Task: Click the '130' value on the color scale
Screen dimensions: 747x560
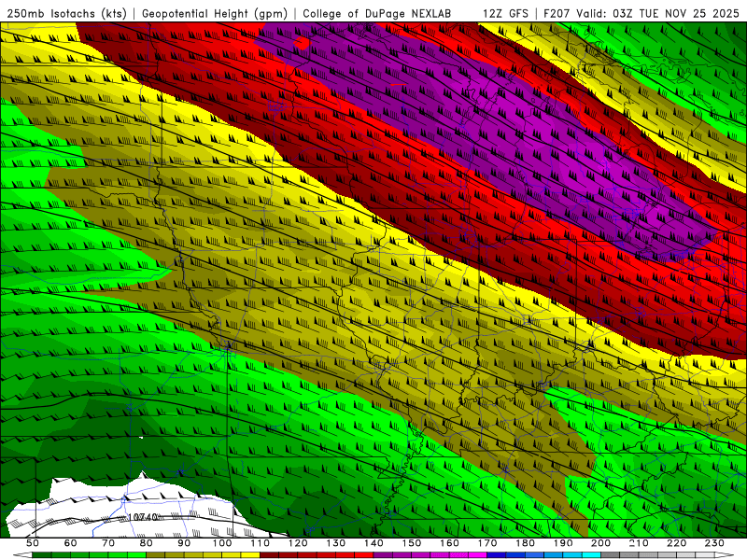Action: click(336, 543)
